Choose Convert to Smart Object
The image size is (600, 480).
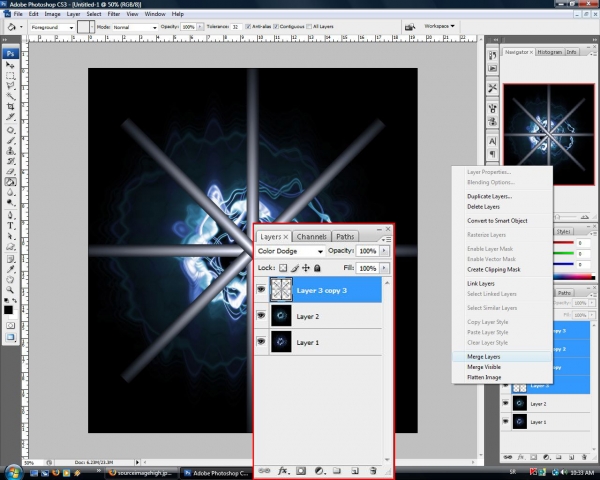502,221
